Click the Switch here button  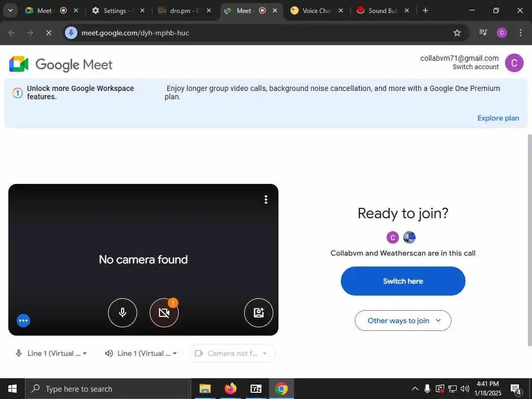point(403,281)
